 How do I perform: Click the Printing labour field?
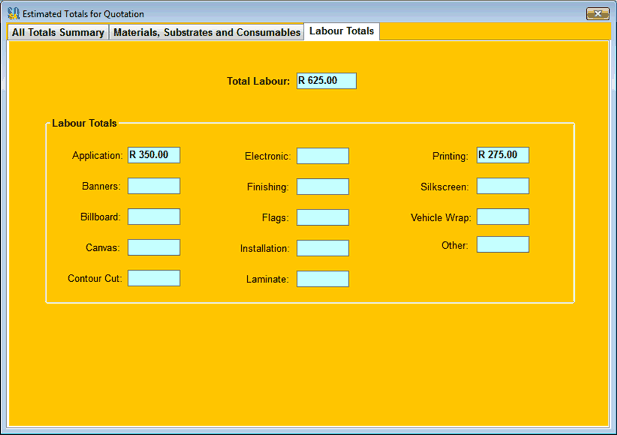point(503,156)
